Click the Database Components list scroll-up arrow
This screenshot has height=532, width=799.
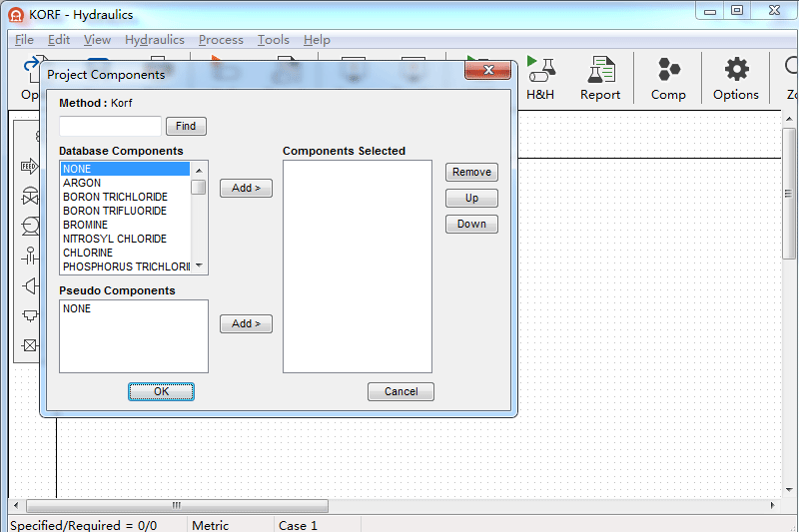(199, 170)
